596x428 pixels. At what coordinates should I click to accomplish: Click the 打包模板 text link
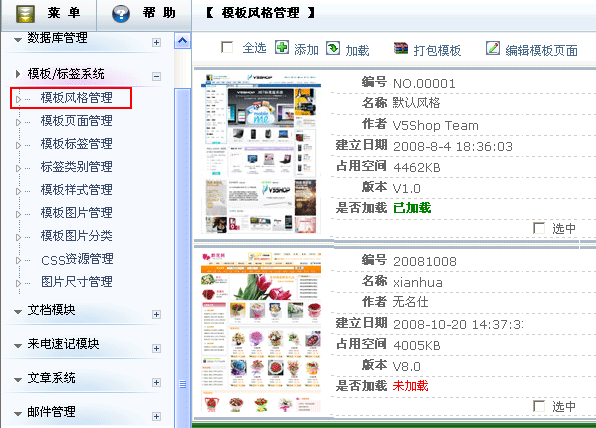pyautogui.click(x=437, y=50)
